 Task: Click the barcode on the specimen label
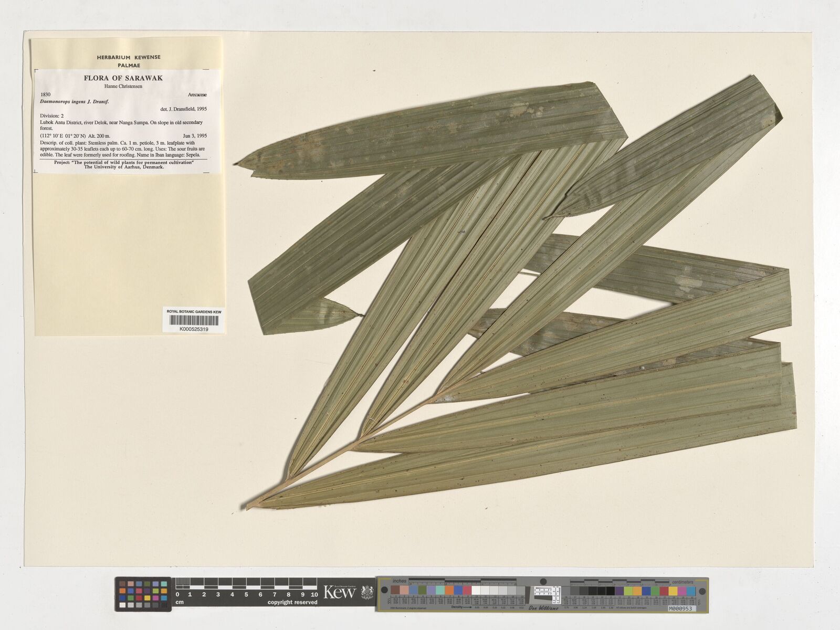(194, 321)
